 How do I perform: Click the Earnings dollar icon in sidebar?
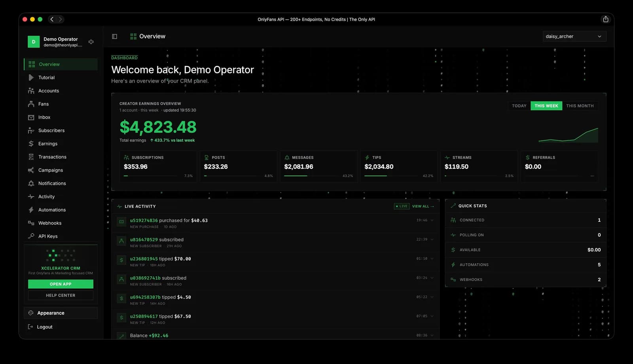[31, 144]
